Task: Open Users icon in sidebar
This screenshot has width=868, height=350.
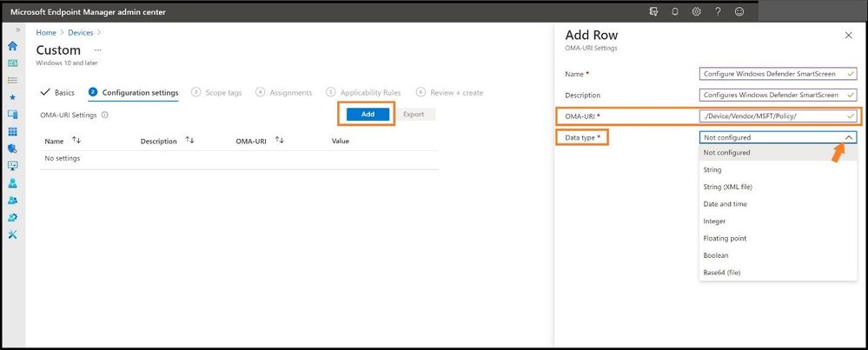Action: point(12,183)
